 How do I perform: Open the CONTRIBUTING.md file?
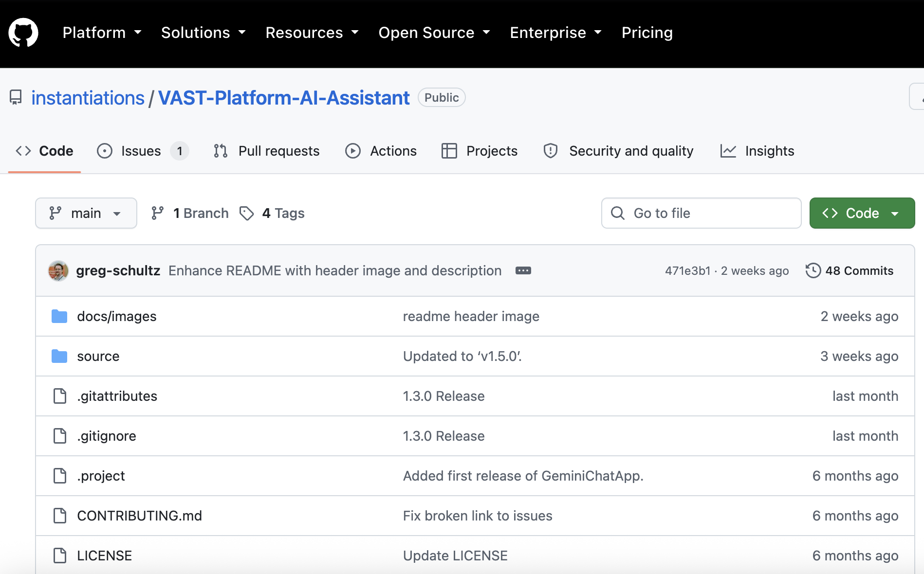coord(140,516)
